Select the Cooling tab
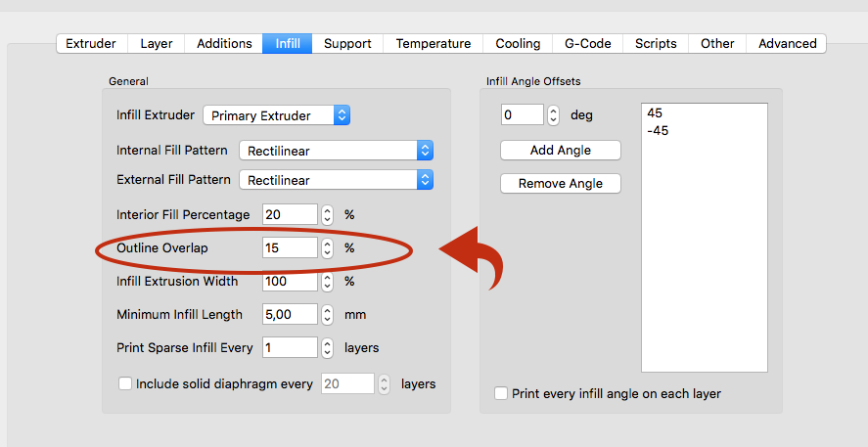 tap(518, 44)
